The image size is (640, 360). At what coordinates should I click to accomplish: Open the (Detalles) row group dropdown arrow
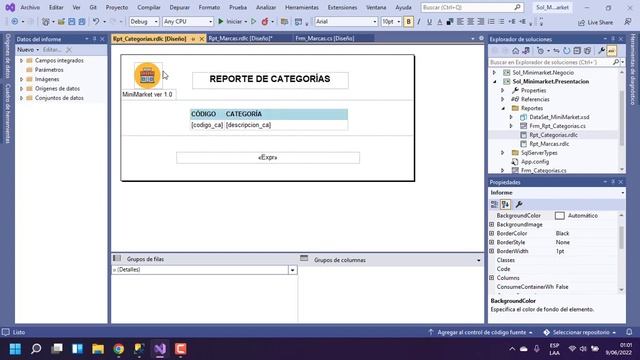tap(293, 270)
